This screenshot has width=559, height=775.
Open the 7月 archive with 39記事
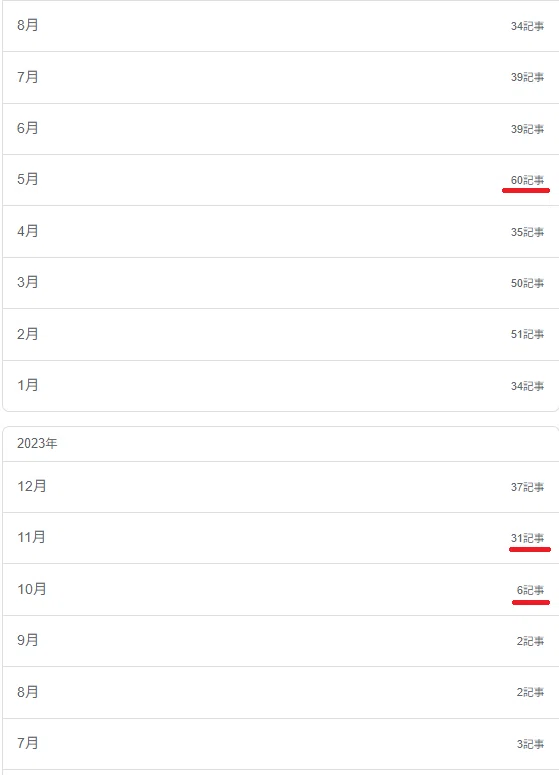click(281, 78)
